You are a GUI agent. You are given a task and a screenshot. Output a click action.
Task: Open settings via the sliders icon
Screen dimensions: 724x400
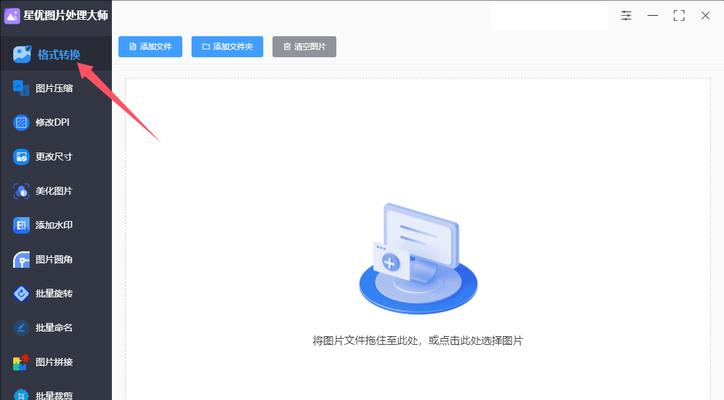626,16
